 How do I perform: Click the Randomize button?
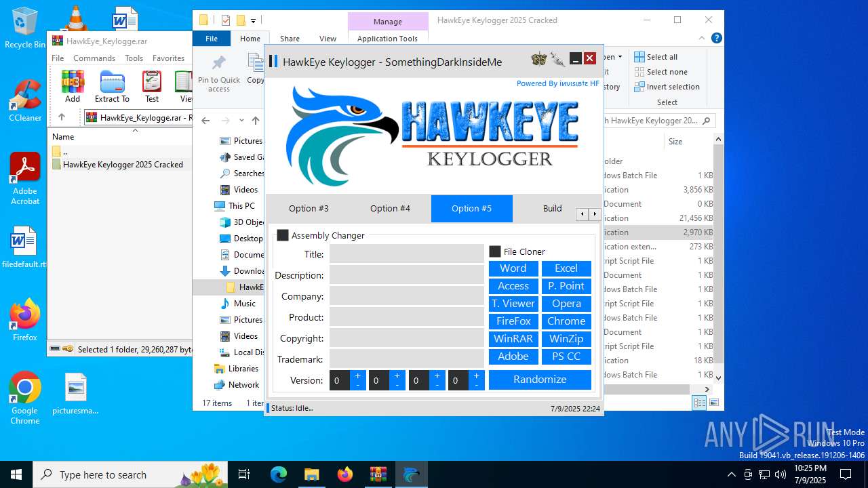(540, 380)
